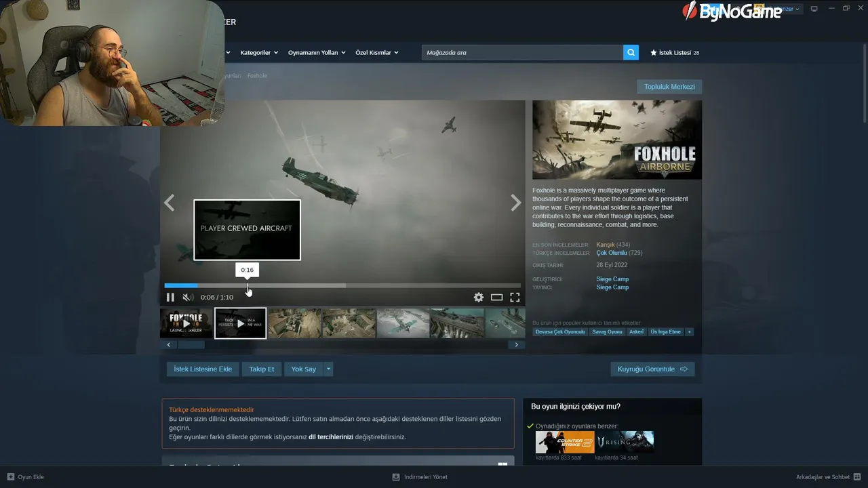Open İstek Listesi wishlist link
Viewport: 868px width, 488px height.
675,52
